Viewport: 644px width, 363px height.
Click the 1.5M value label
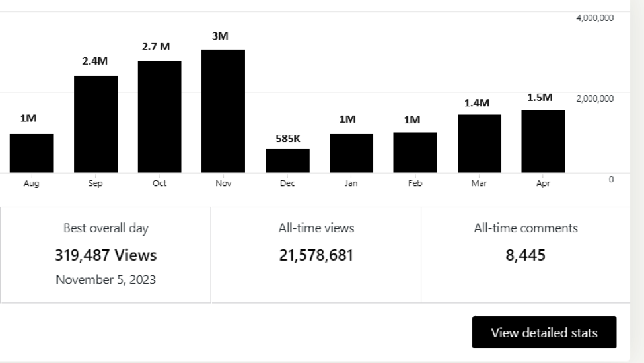click(540, 98)
